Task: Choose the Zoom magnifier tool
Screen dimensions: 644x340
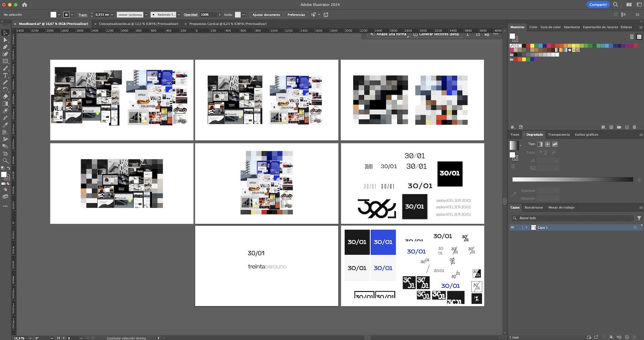Action: point(5,161)
